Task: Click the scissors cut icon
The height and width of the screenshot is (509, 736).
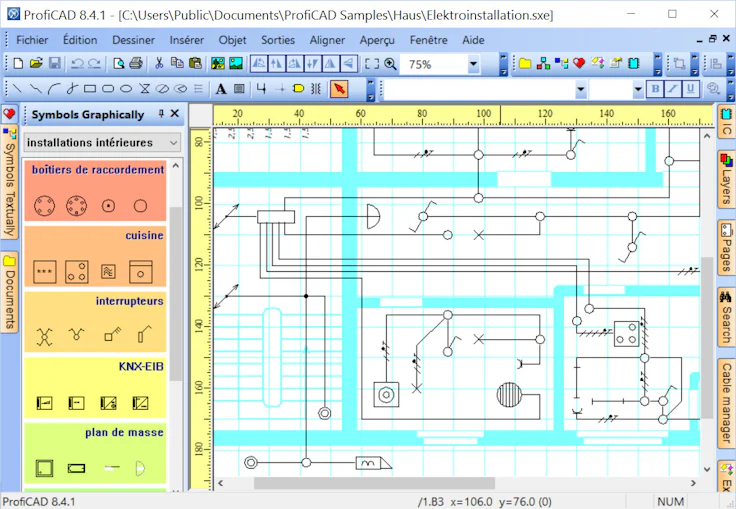Action: point(160,63)
